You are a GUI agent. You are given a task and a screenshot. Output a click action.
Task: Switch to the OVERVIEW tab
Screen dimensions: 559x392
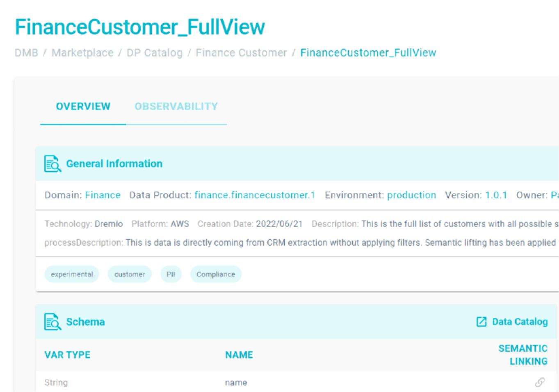[x=83, y=106]
